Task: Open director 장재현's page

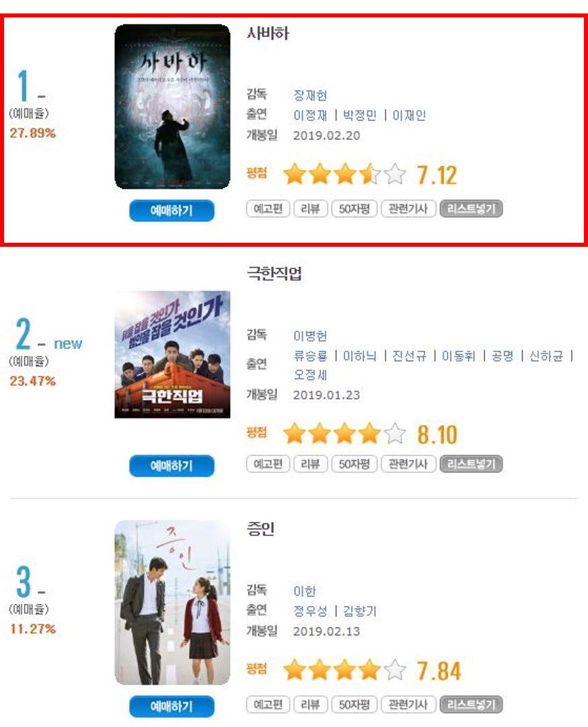Action: (310, 95)
